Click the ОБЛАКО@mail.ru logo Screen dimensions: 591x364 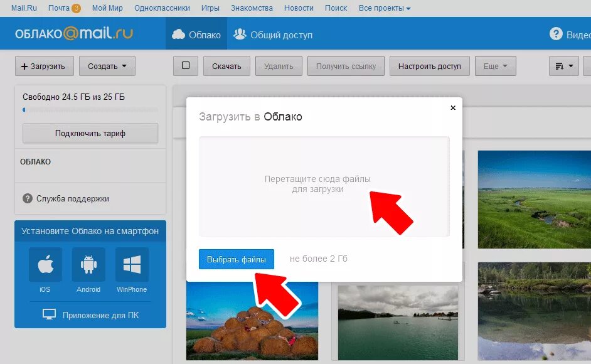coord(74,33)
